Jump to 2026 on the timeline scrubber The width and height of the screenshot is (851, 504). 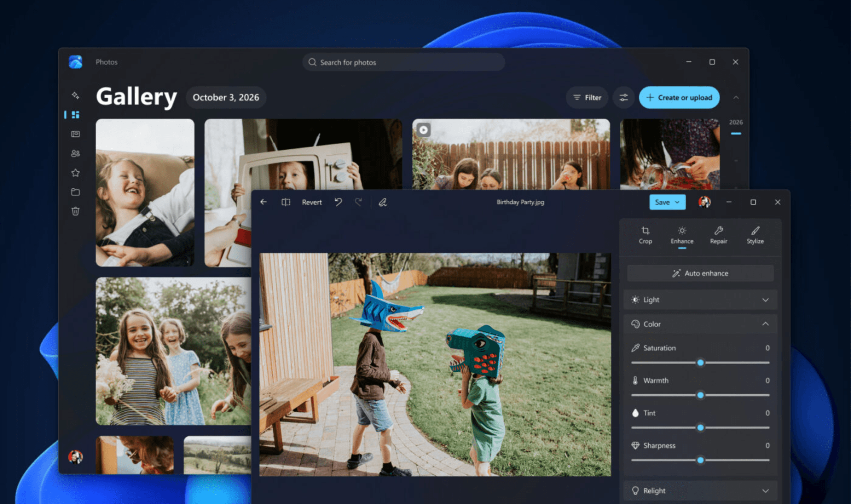[736, 123]
